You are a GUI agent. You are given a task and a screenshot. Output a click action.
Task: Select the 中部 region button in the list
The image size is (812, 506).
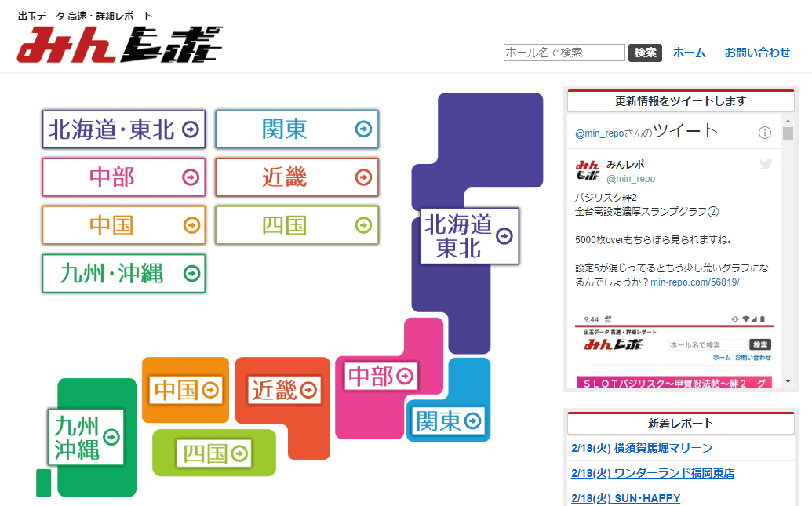pos(124,177)
